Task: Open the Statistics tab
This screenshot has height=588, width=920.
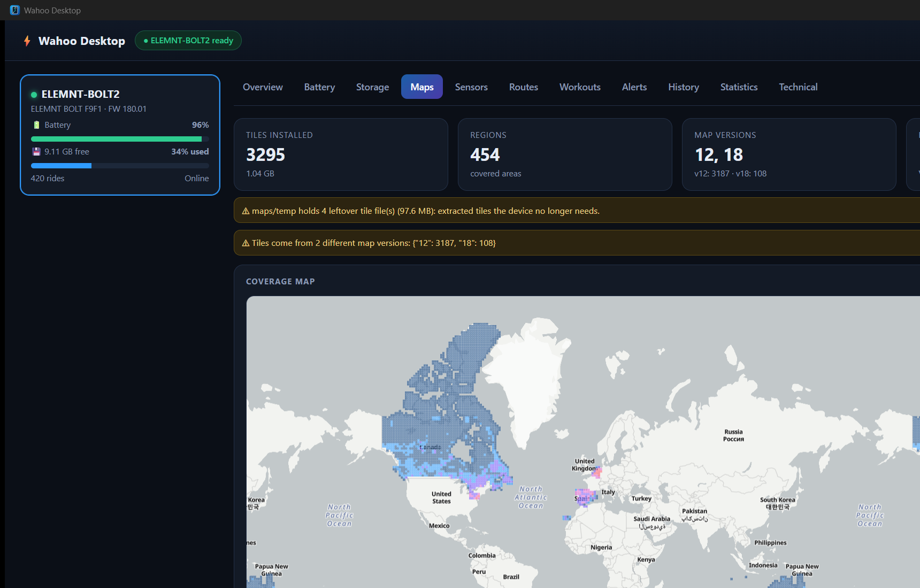Action: click(x=739, y=87)
